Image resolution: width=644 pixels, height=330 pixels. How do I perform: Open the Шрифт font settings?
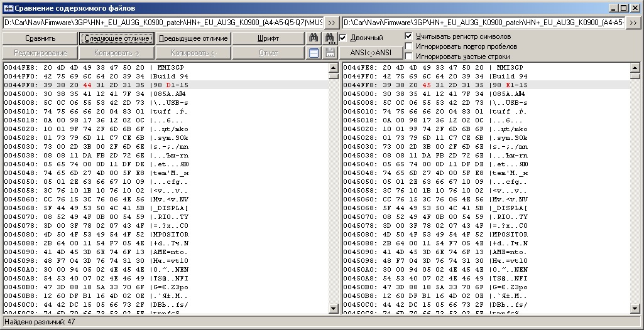[268, 38]
